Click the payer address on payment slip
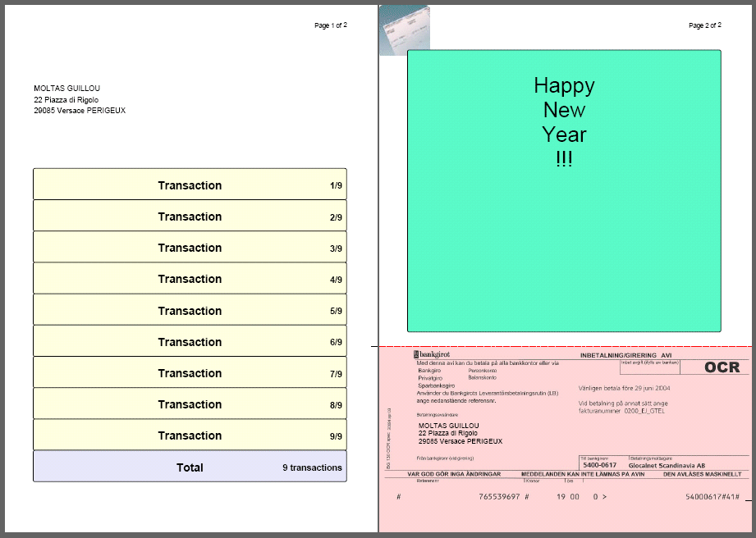This screenshot has width=756, height=538. [x=460, y=433]
